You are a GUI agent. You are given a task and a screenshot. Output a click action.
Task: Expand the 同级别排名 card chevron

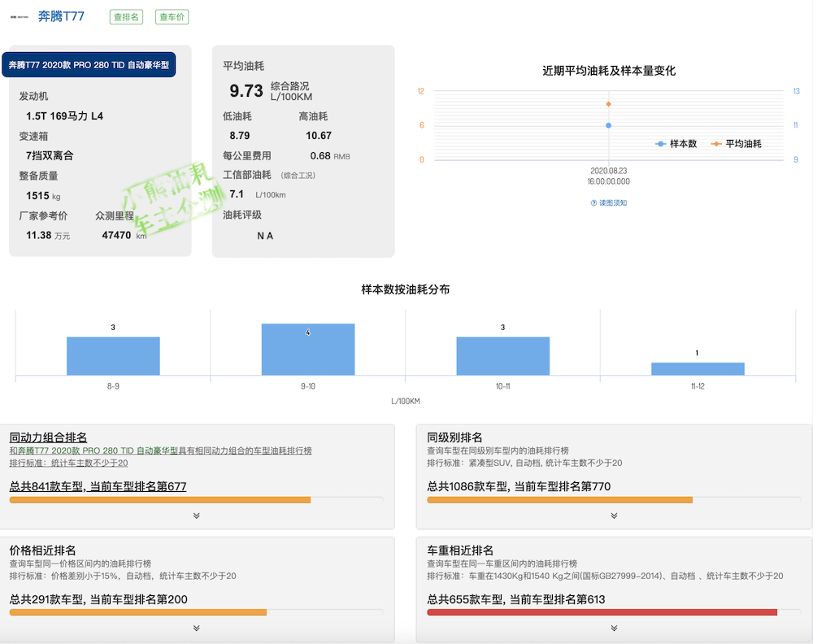pos(614,516)
